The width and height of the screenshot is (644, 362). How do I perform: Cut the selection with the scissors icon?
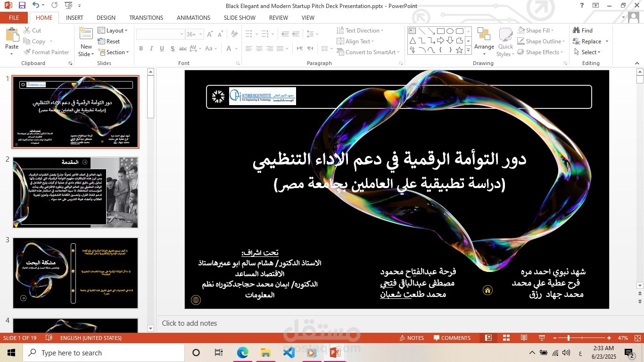(32, 30)
